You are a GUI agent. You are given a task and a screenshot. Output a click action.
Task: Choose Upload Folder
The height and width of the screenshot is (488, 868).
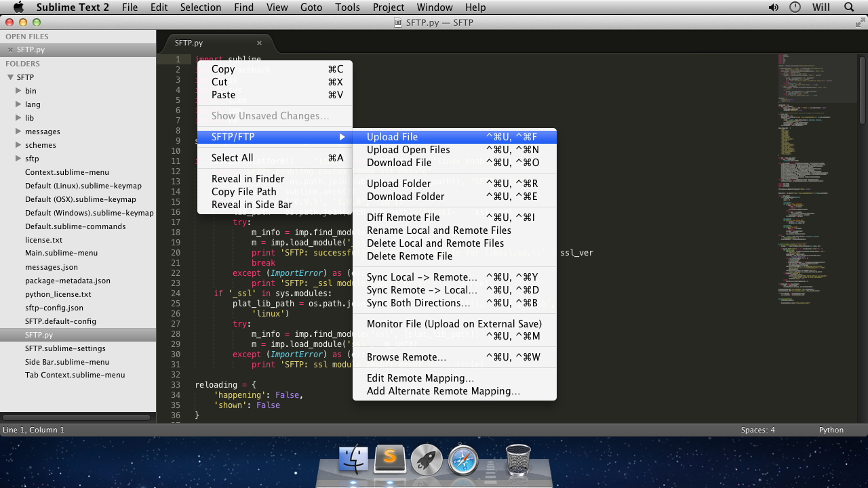point(454,184)
